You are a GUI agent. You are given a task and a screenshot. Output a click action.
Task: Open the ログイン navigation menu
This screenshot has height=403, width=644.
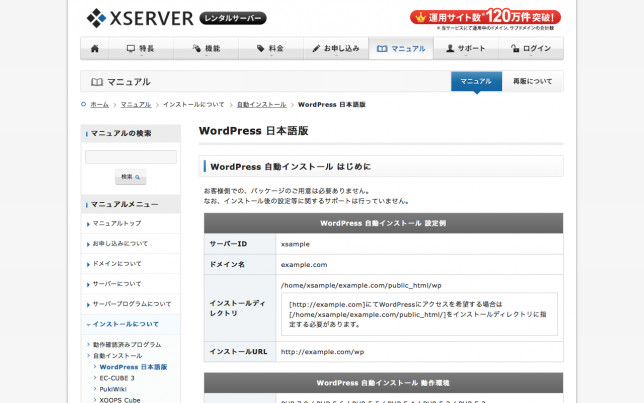click(531, 48)
